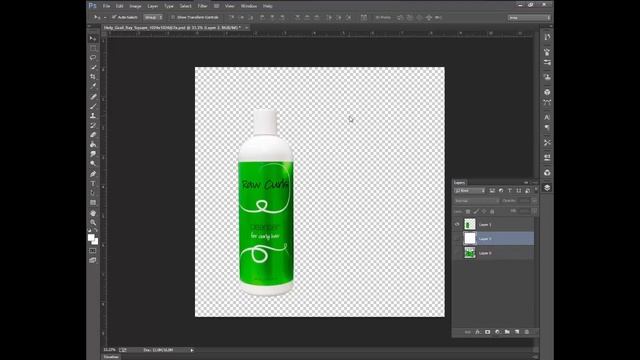The image size is (640, 360).
Task: Open the workspace switcher dropdown
Action: pyautogui.click(x=529, y=18)
